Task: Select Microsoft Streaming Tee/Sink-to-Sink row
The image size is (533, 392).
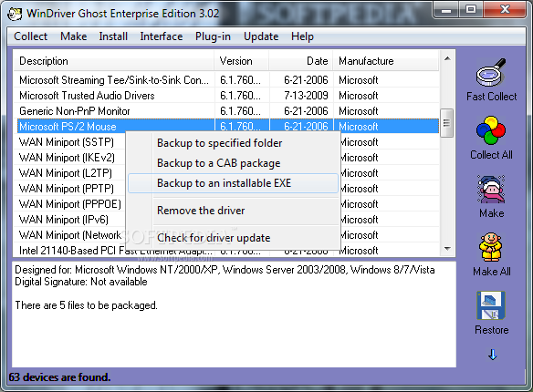Action: click(x=226, y=80)
